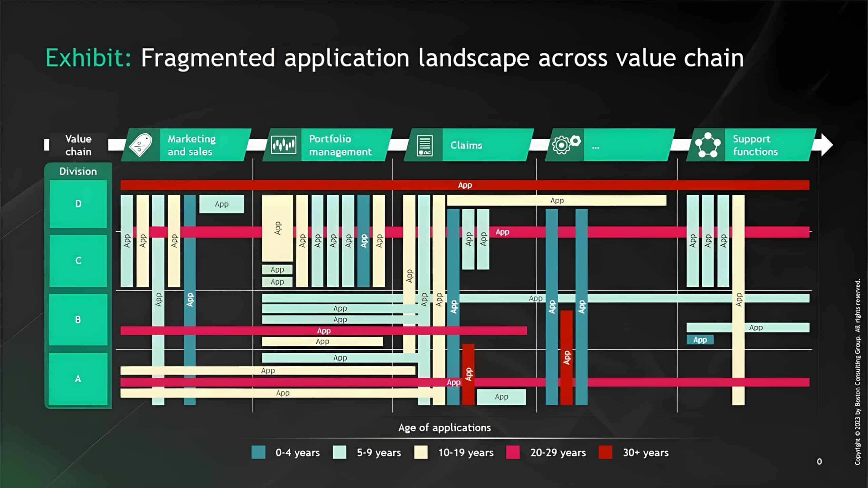Click the 5-9 years legend swatch

click(x=339, y=452)
